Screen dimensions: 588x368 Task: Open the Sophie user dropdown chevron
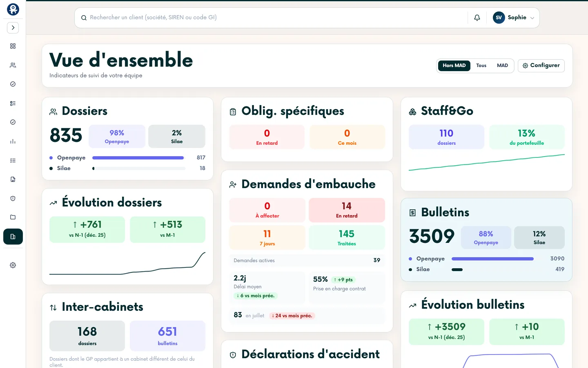pyautogui.click(x=532, y=18)
